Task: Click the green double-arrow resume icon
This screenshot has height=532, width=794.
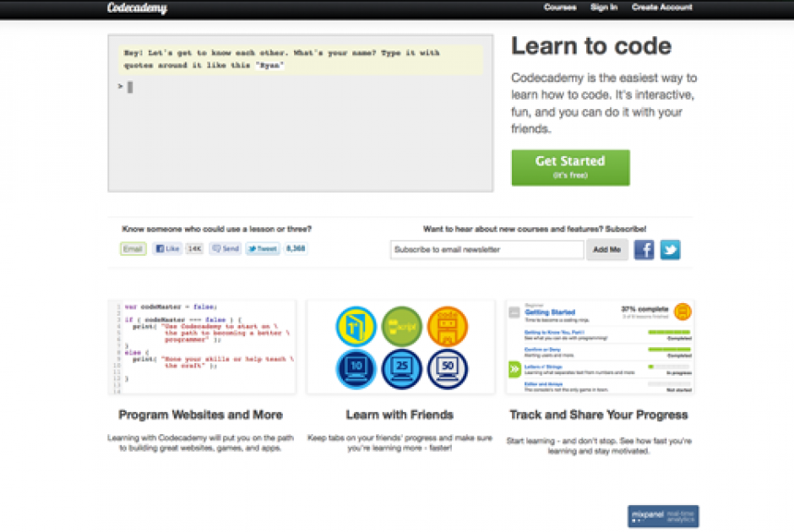Action: pyautogui.click(x=514, y=370)
